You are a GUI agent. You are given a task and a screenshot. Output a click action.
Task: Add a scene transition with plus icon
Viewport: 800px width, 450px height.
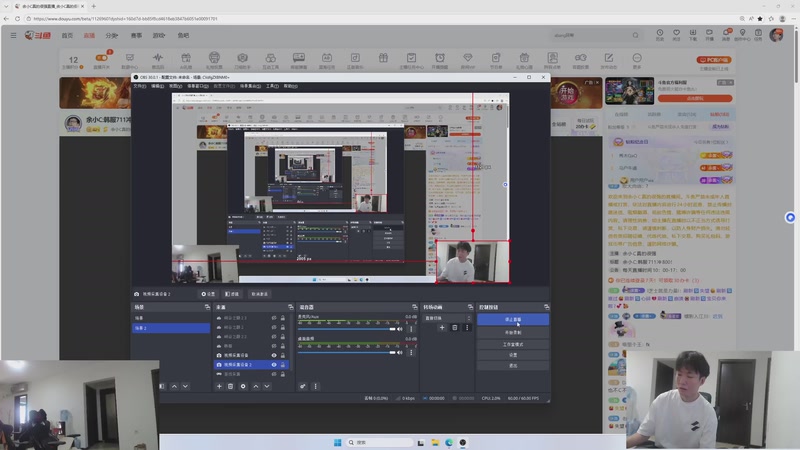(x=442, y=327)
